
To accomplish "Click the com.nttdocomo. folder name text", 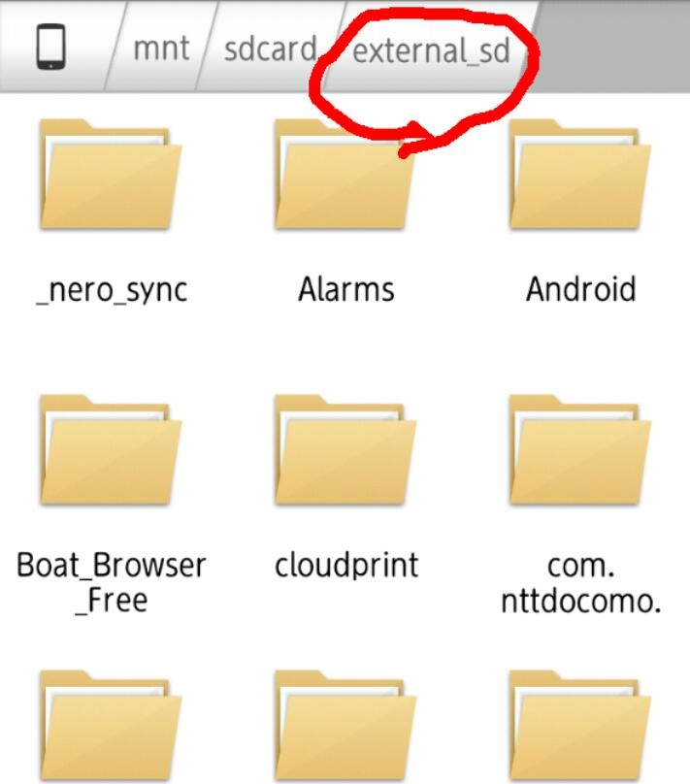I will pyautogui.click(x=581, y=582).
